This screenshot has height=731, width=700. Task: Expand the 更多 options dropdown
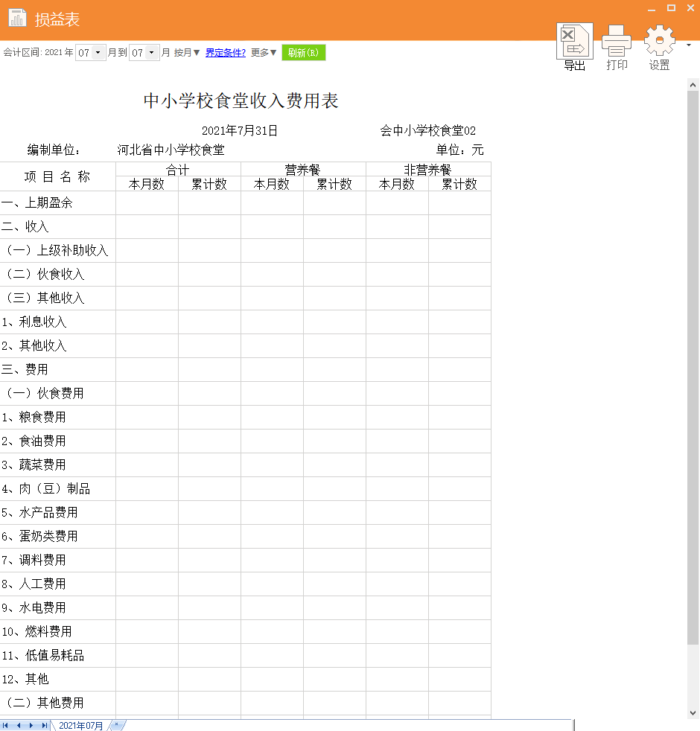[261, 52]
